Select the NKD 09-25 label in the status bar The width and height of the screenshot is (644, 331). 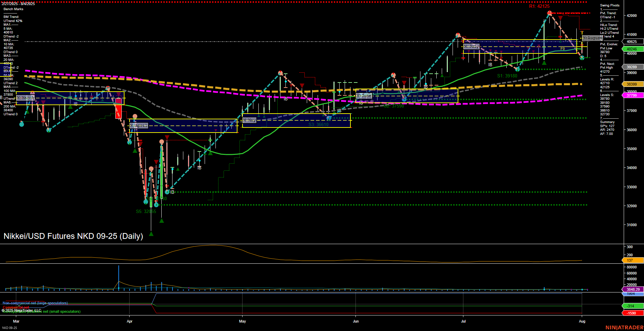10,328
